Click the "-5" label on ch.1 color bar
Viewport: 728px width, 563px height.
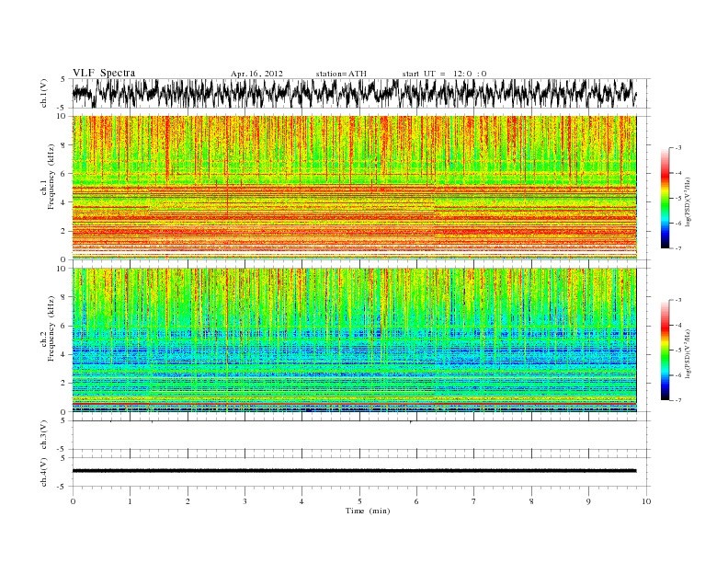pos(678,199)
